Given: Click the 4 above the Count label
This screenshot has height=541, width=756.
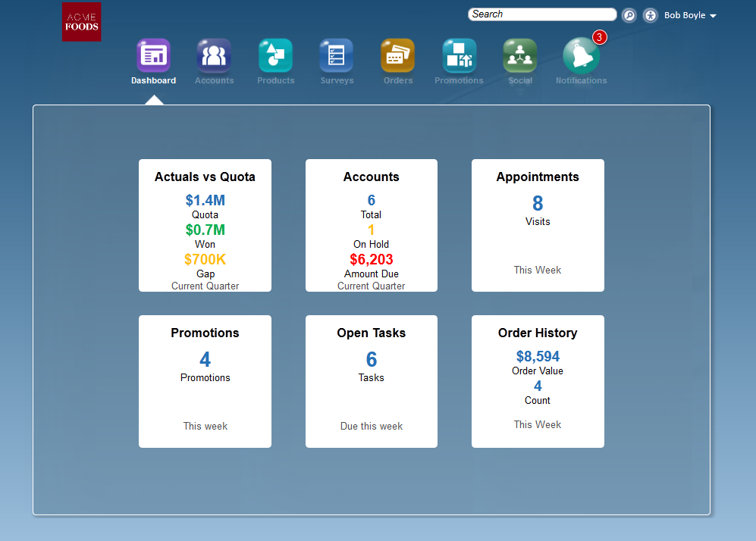Looking at the screenshot, I should point(538,386).
